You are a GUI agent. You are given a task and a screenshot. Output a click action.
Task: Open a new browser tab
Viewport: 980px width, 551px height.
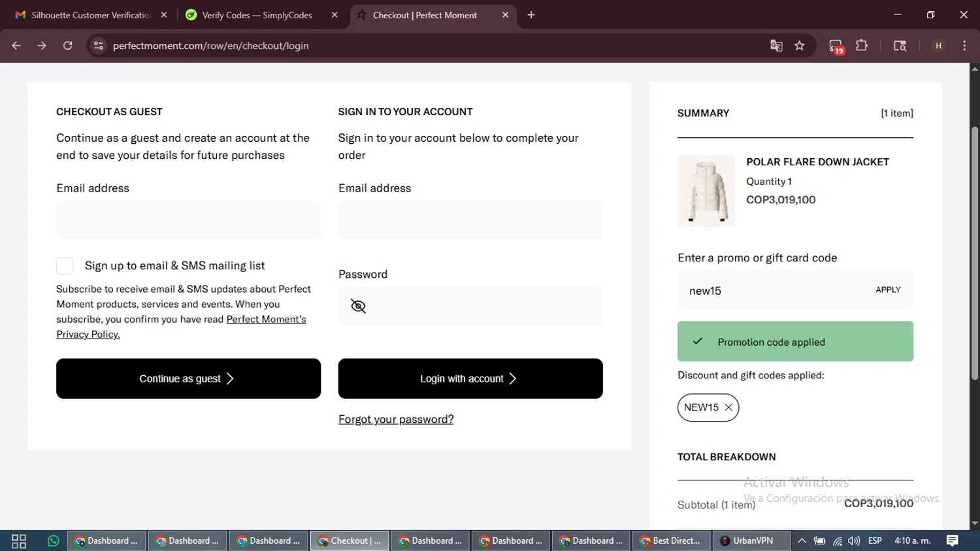coord(531,15)
